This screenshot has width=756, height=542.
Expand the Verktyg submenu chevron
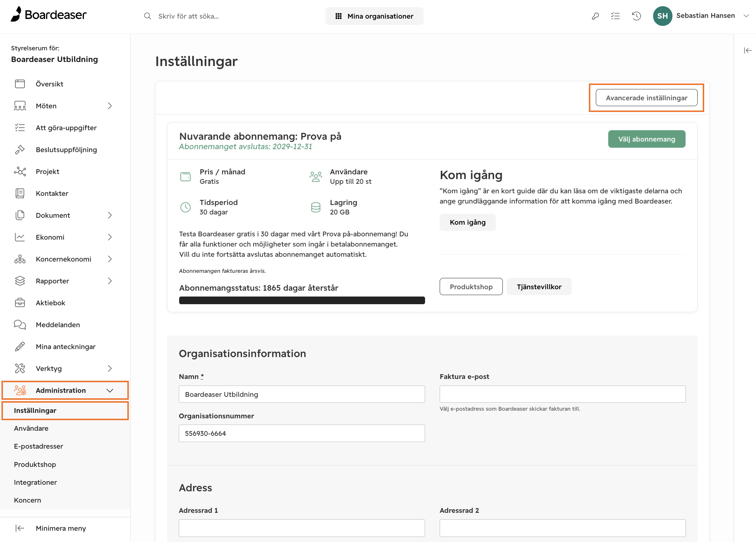[x=110, y=368]
